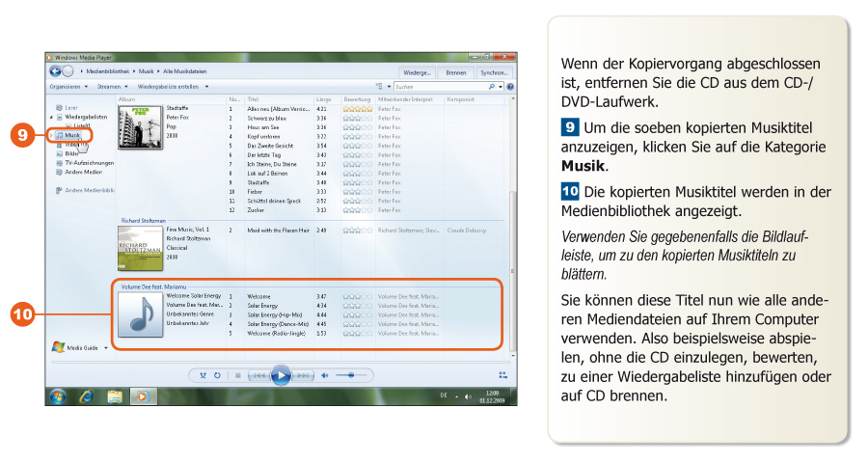Image resolution: width=868 pixels, height=463 pixels.
Task: Open the help question mark icon
Action: [510, 86]
